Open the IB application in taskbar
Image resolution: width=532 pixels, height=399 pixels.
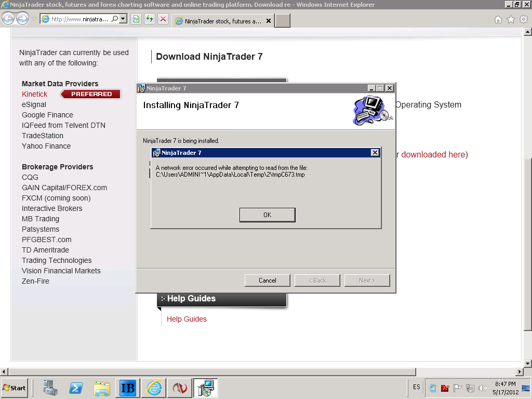(x=128, y=388)
